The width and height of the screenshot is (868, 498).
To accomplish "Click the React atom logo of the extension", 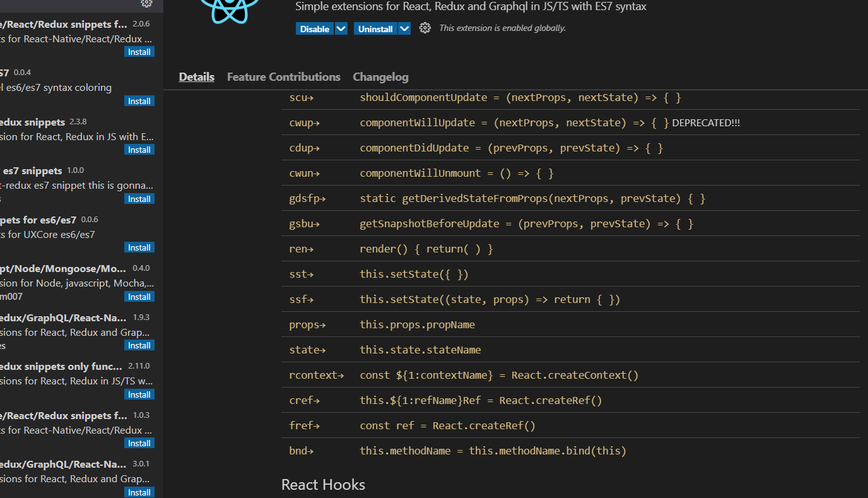I will pos(228,11).
